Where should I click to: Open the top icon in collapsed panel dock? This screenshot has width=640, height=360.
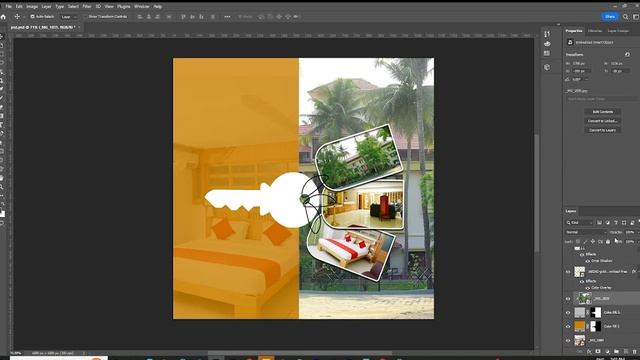(x=547, y=34)
